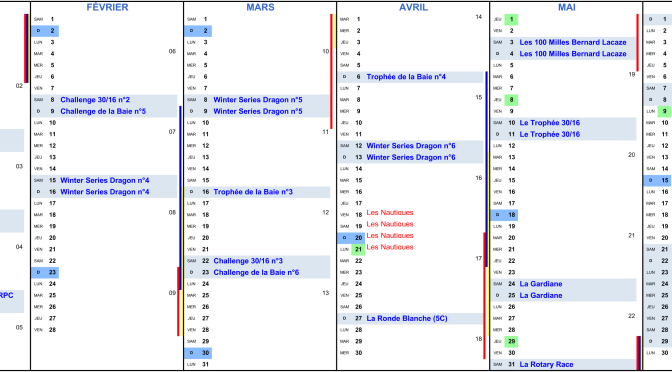Click Trophée de la Baie n°4 in April

406,77
